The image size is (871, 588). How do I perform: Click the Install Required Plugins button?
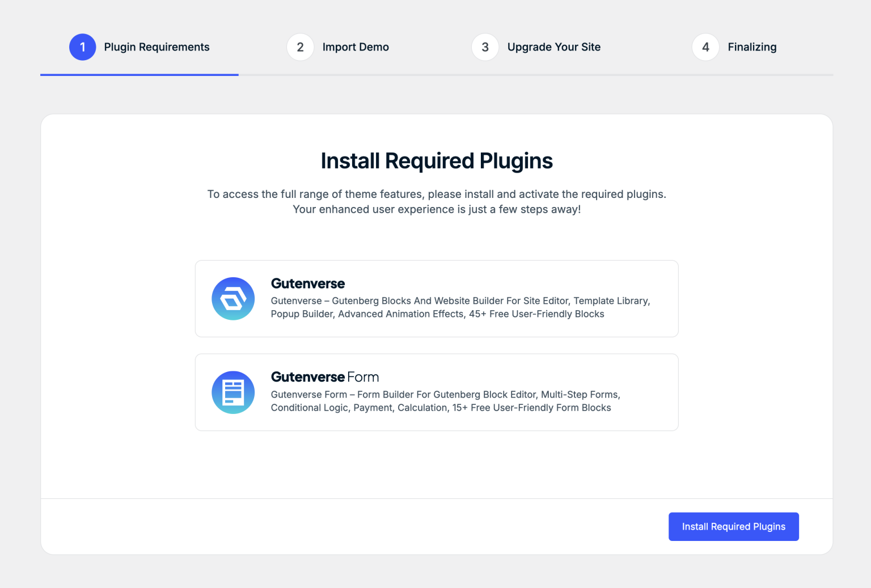(x=734, y=526)
